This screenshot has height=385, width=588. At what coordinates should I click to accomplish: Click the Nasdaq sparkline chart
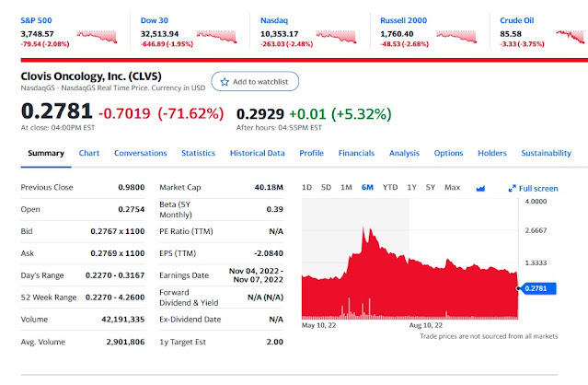pos(336,37)
